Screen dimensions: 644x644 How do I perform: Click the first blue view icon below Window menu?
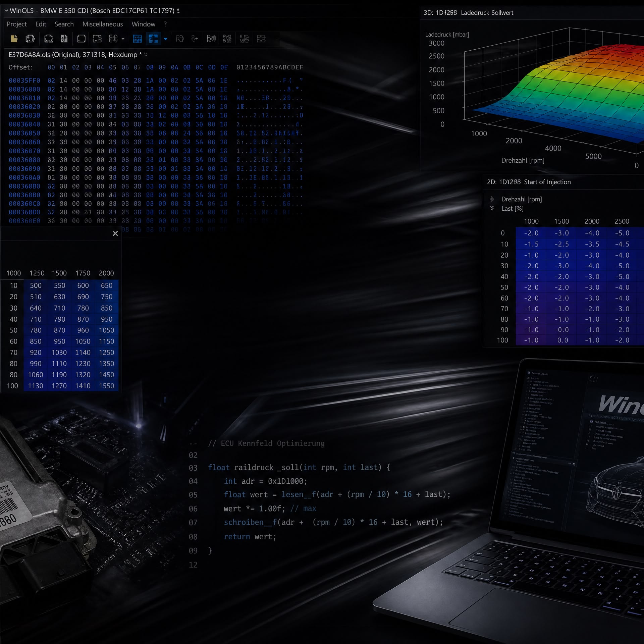click(137, 39)
